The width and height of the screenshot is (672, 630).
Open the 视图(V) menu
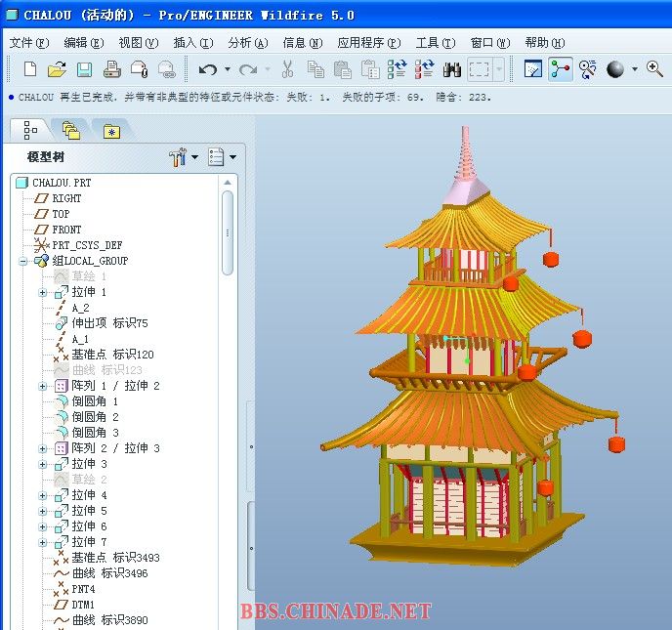pos(139,43)
